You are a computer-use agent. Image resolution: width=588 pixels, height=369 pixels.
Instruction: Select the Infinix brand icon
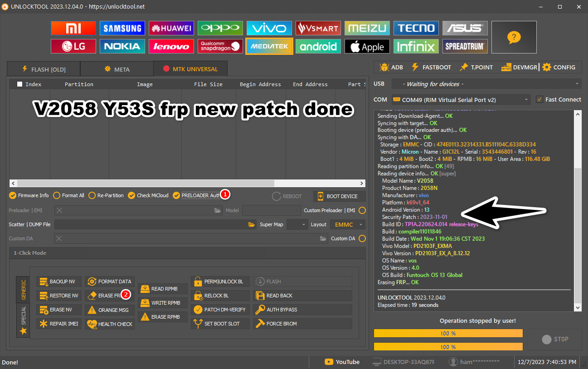416,46
